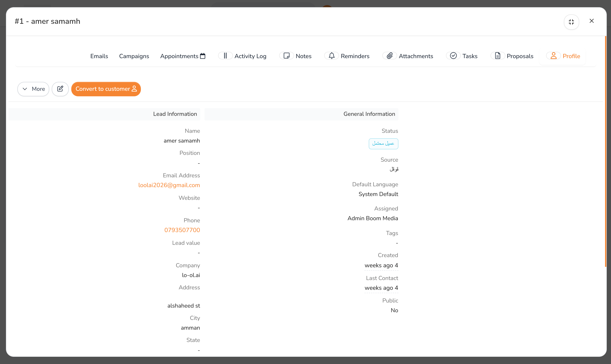Click the Tasks checkmark icon
Image resolution: width=611 pixels, height=364 pixels.
point(453,56)
